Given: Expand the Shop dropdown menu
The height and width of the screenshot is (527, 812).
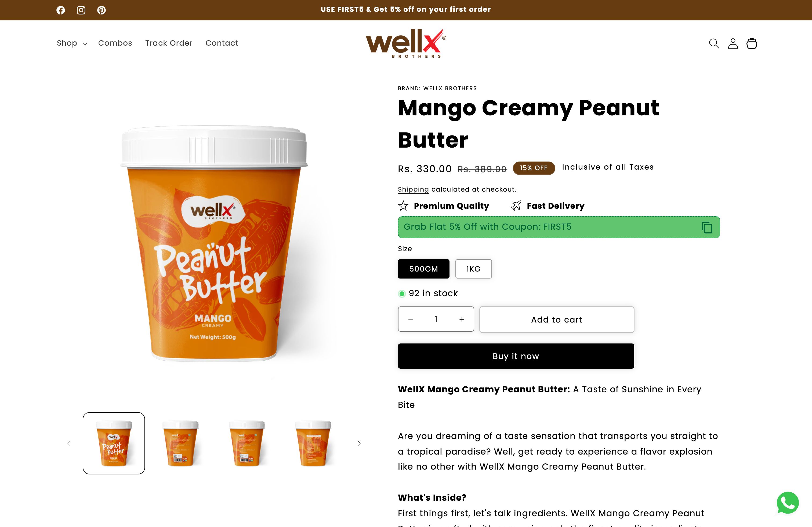Looking at the screenshot, I should [x=72, y=43].
